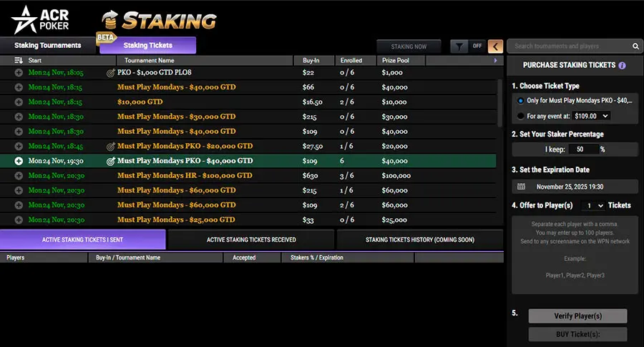Image resolution: width=644 pixels, height=347 pixels.
Task: Click the PKO target icon on PLO8 row
Action: coord(110,73)
